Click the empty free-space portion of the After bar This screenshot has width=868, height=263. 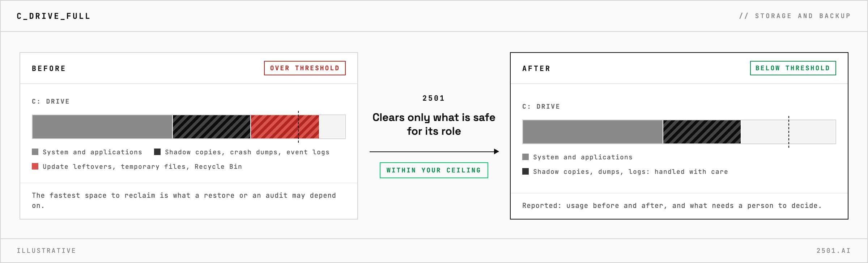pyautogui.click(x=788, y=132)
